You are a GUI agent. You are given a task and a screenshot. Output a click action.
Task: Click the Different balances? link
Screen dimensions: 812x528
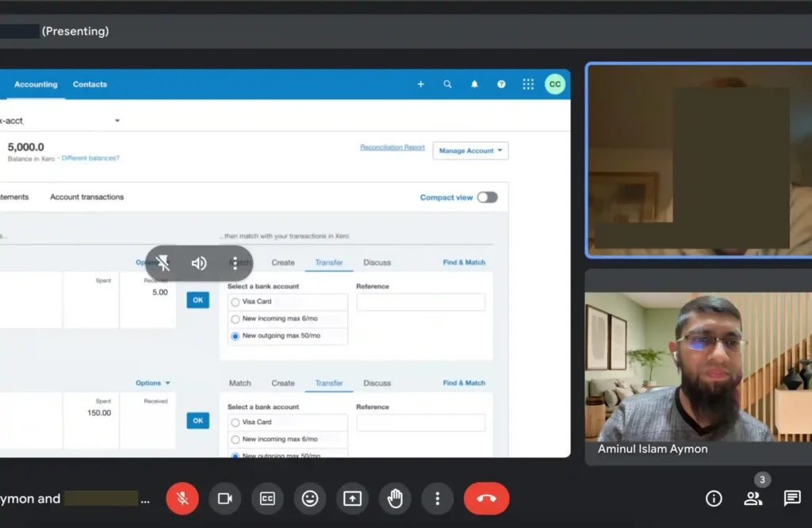click(x=90, y=159)
